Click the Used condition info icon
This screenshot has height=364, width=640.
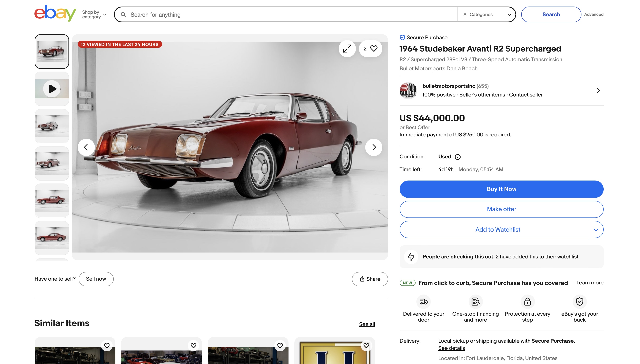[457, 157]
